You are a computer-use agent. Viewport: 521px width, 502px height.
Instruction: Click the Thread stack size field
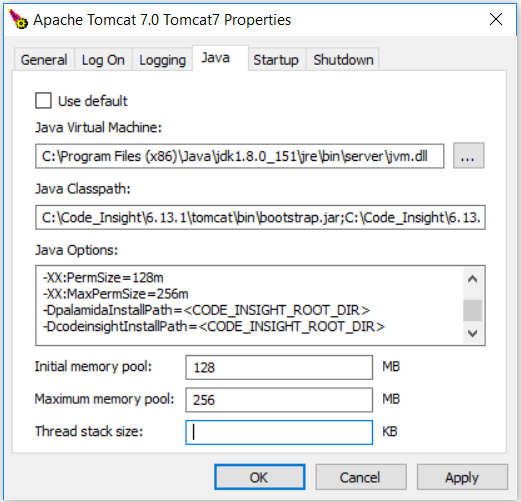pyautogui.click(x=279, y=432)
